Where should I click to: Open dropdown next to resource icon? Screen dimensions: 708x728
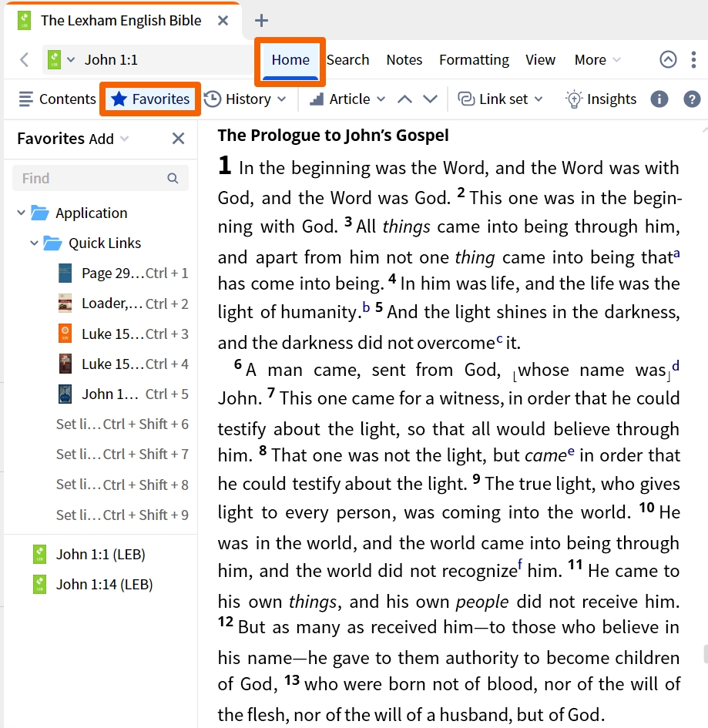71,60
